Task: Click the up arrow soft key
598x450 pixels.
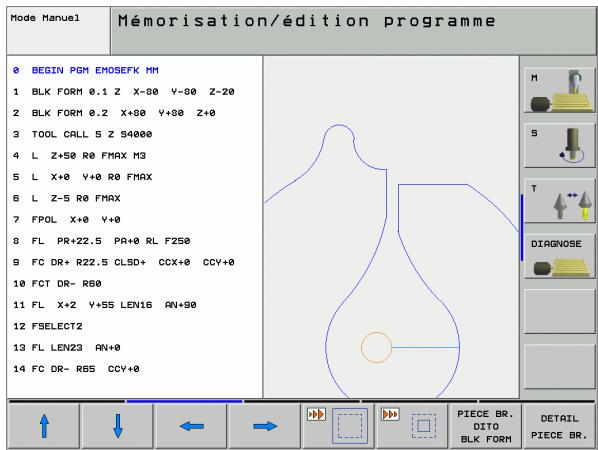Action: click(44, 426)
